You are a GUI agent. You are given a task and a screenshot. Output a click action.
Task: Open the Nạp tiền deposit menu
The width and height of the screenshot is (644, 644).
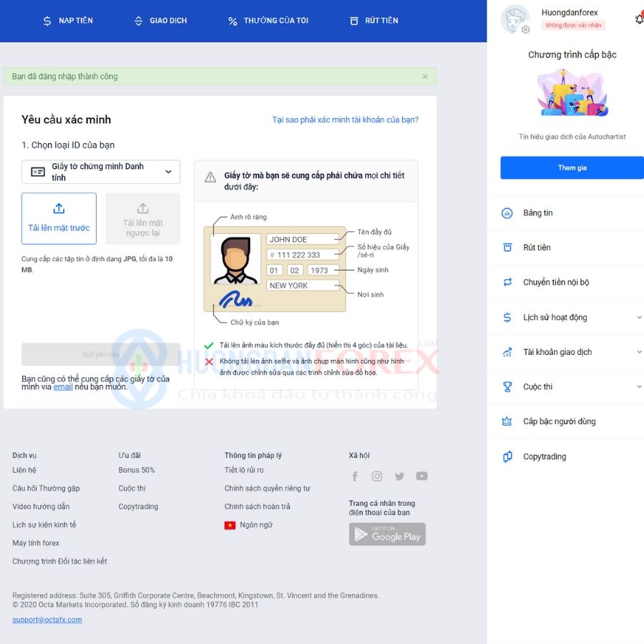pyautogui.click(x=68, y=21)
